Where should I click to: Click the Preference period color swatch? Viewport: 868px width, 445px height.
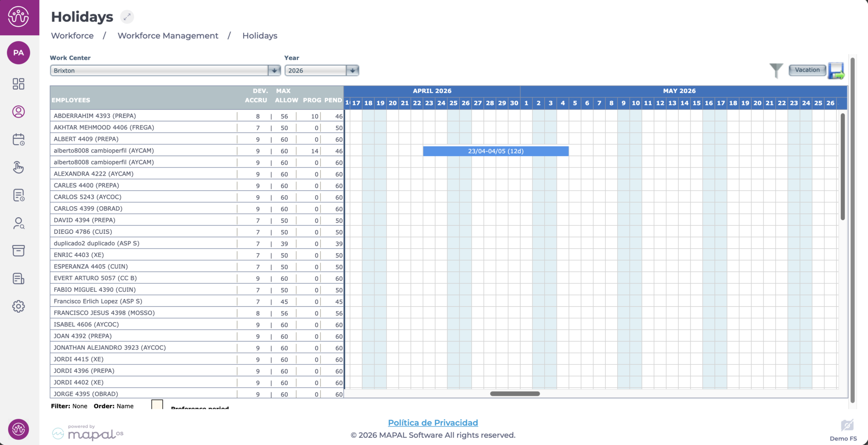[x=157, y=404]
